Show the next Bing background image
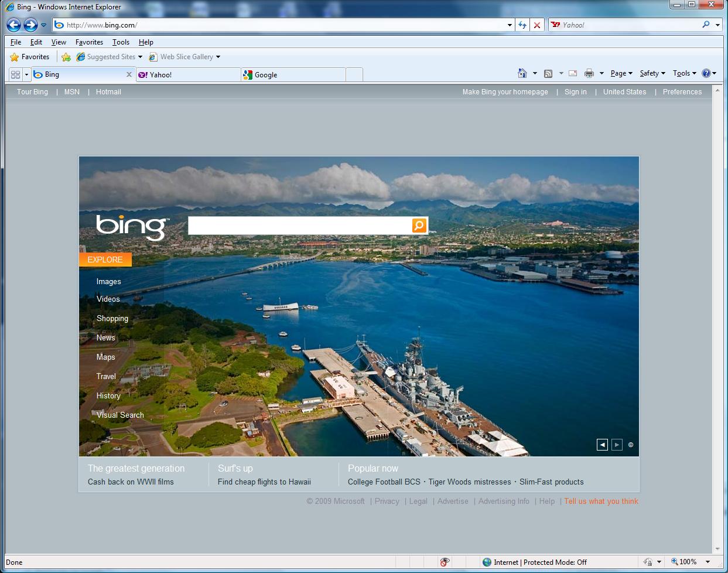The width and height of the screenshot is (728, 573). click(x=617, y=445)
